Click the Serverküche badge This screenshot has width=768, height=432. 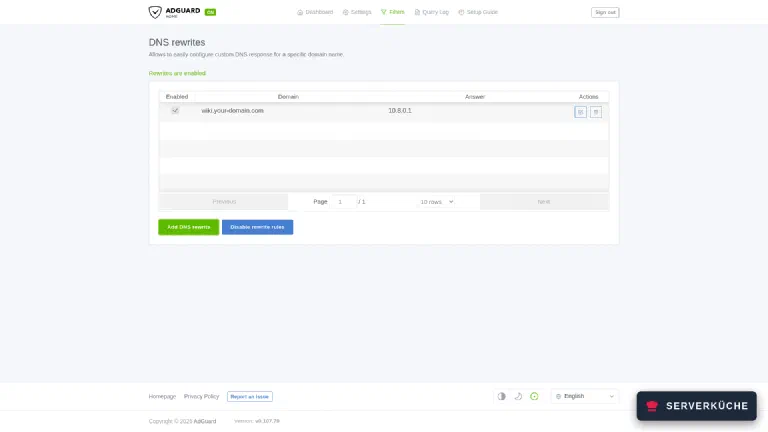click(x=696, y=406)
